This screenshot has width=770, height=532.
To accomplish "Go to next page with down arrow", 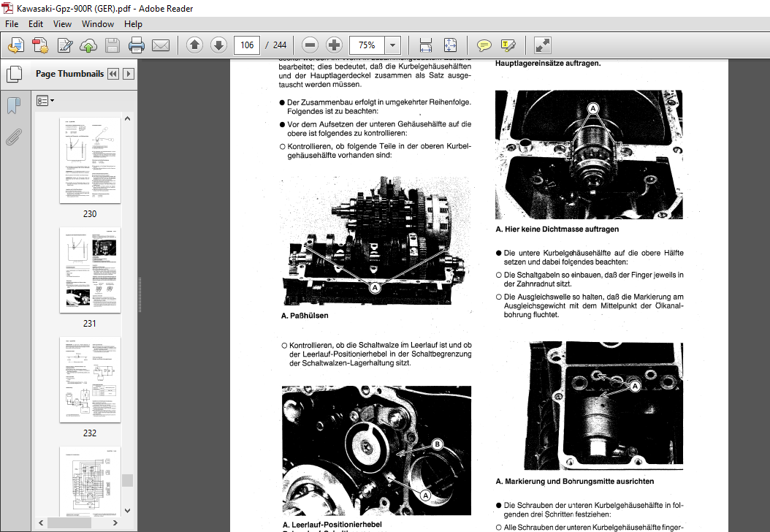I will coord(218,45).
